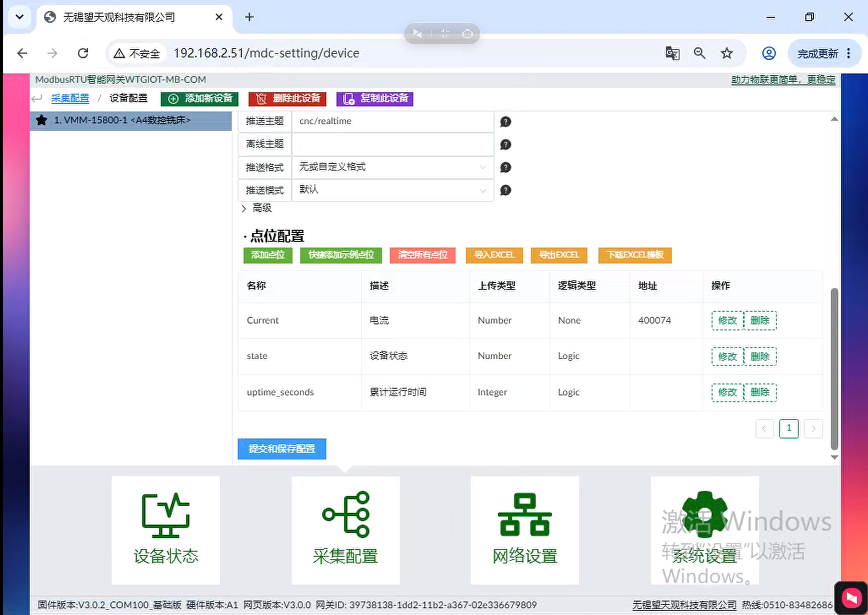The image size is (868, 615).
Task: Open the 推送模式 dropdown showing 默认
Action: coord(393,190)
